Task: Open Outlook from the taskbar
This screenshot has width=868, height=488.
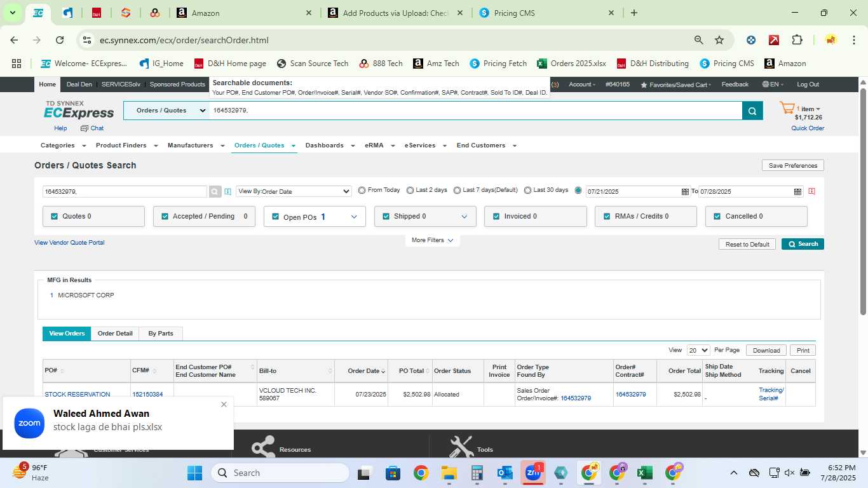Action: pyautogui.click(x=505, y=473)
